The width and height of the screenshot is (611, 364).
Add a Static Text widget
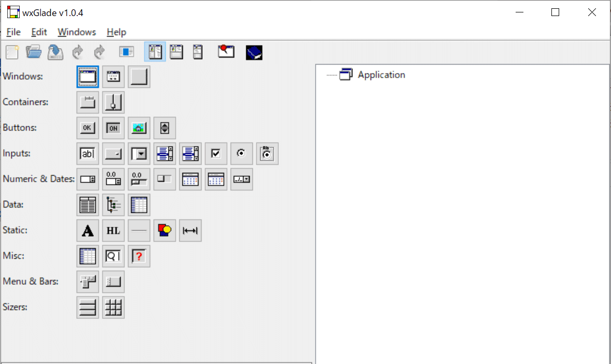tap(88, 231)
